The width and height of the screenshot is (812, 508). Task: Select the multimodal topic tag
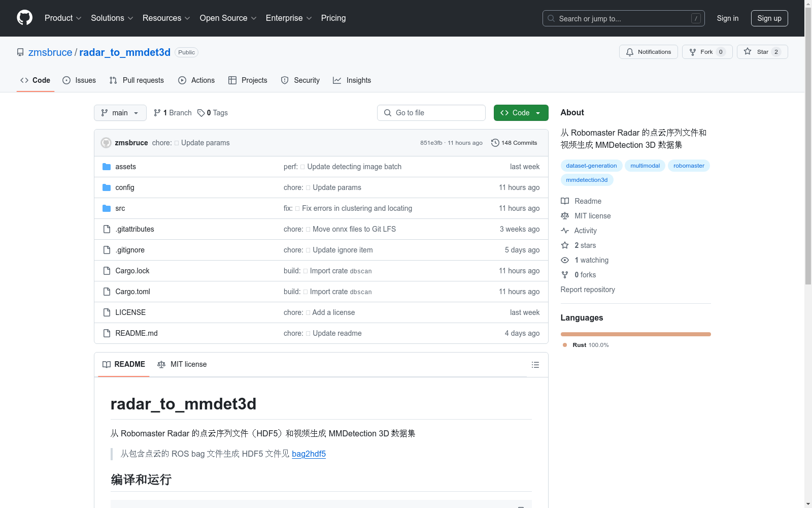click(645, 166)
